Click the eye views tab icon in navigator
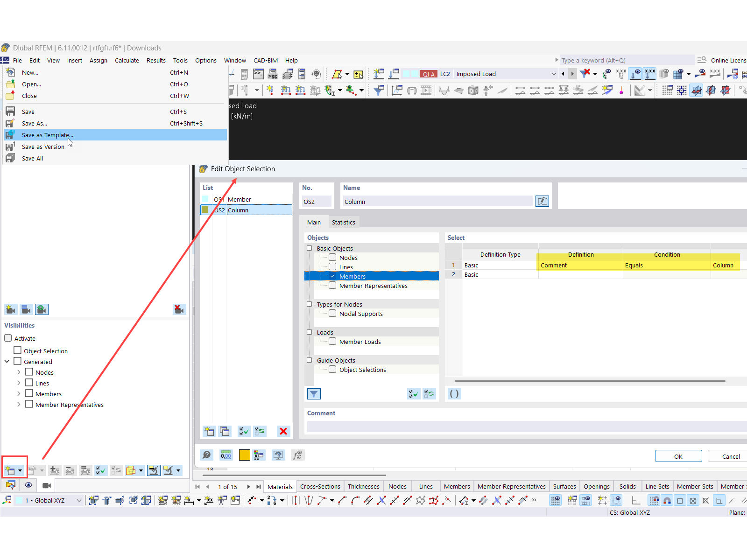This screenshot has width=747, height=560. pyautogui.click(x=28, y=485)
